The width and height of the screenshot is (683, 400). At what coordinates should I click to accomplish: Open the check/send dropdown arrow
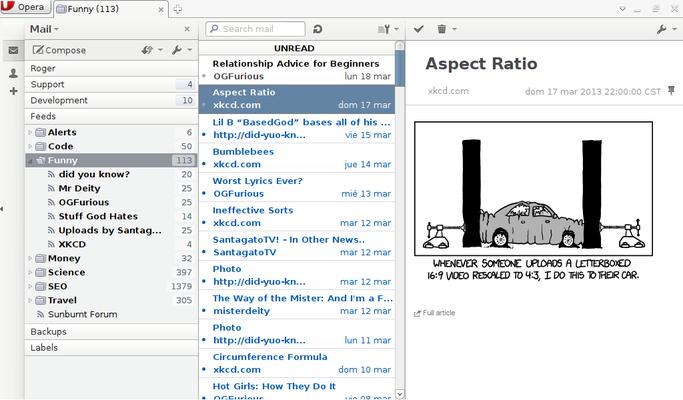pos(160,50)
